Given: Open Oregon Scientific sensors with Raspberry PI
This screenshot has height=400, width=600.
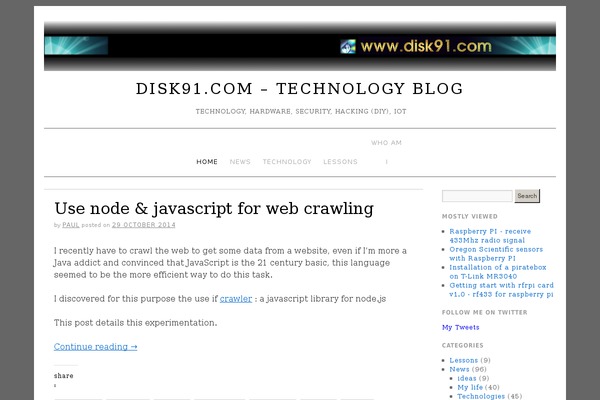Looking at the screenshot, I should coord(496,254).
